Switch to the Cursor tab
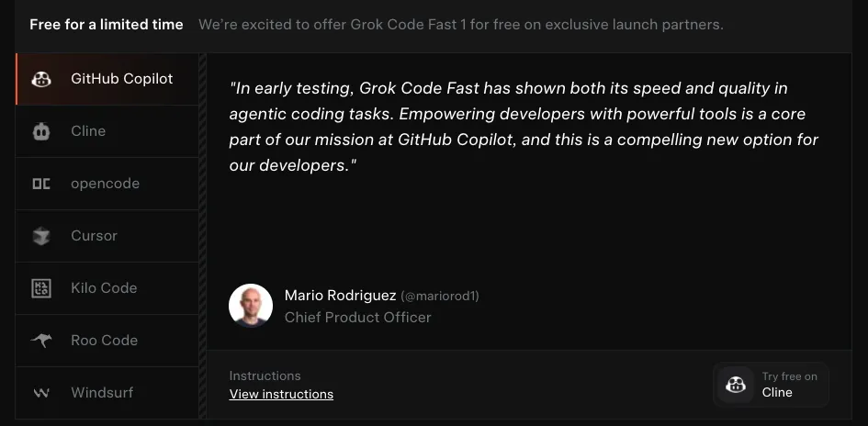The image size is (868, 426). [94, 236]
